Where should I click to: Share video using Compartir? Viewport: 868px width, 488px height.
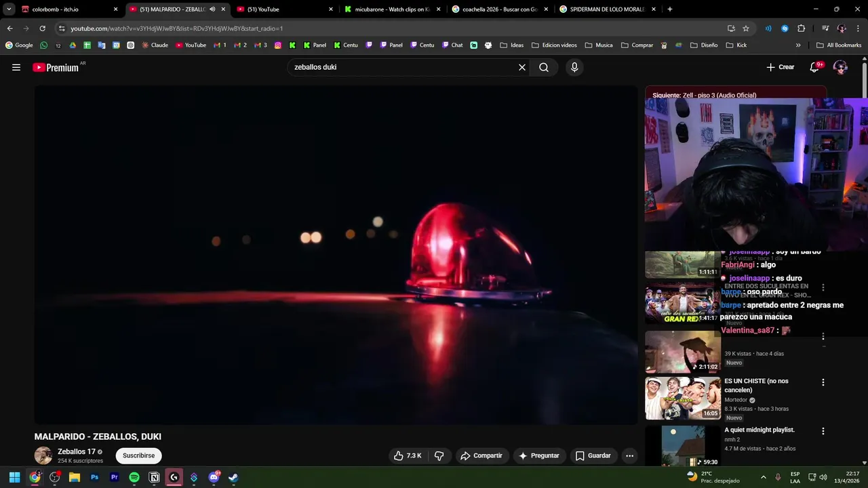[481, 455]
